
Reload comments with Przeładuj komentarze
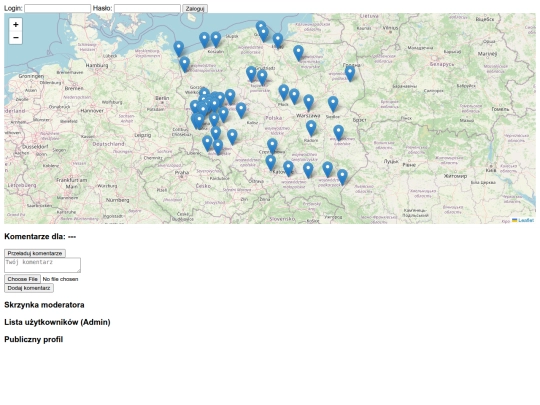35,253
